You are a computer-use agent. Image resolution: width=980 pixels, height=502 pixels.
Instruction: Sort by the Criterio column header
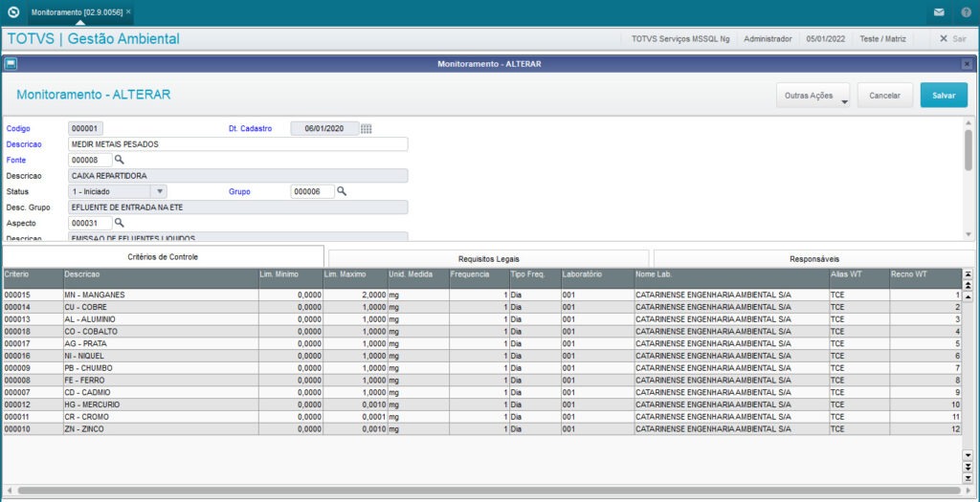[33, 278]
